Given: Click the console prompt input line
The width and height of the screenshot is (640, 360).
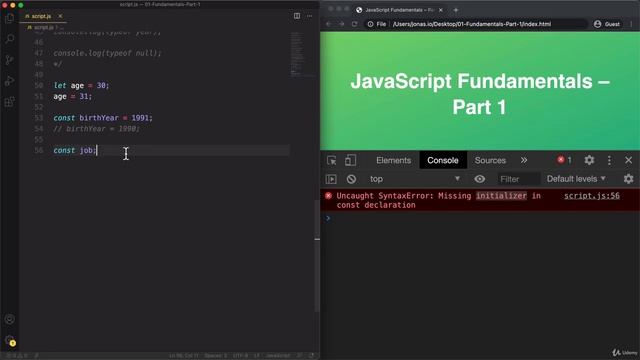Looking at the screenshot, I should 480,219.
